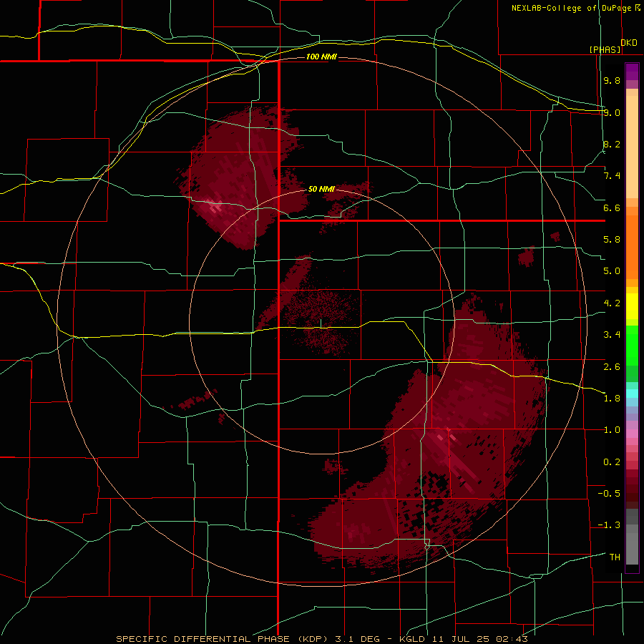The height and width of the screenshot is (644, 644).
Task: Click the 9.8 value on color scale
Action: click(x=612, y=80)
